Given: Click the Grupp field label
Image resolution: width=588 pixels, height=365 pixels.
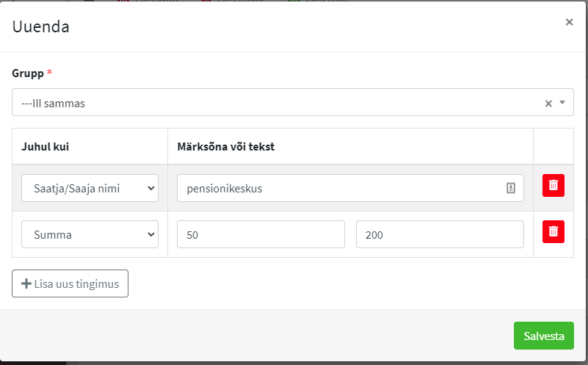Looking at the screenshot, I should click(28, 73).
